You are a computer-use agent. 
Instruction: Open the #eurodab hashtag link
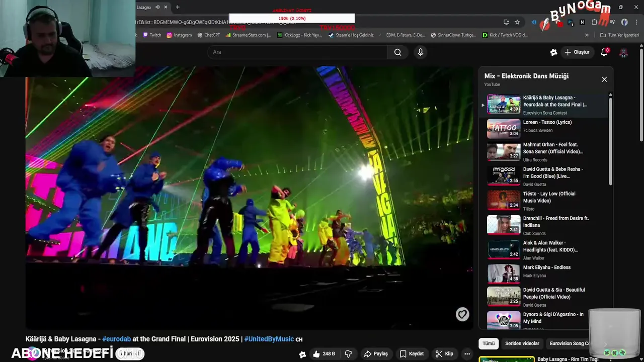116,339
